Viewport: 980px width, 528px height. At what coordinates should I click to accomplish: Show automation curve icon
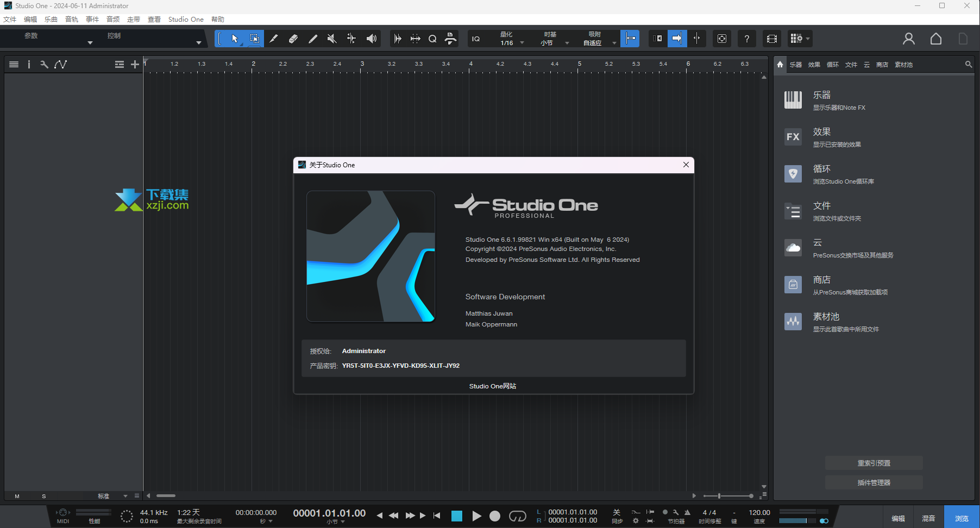click(x=60, y=64)
